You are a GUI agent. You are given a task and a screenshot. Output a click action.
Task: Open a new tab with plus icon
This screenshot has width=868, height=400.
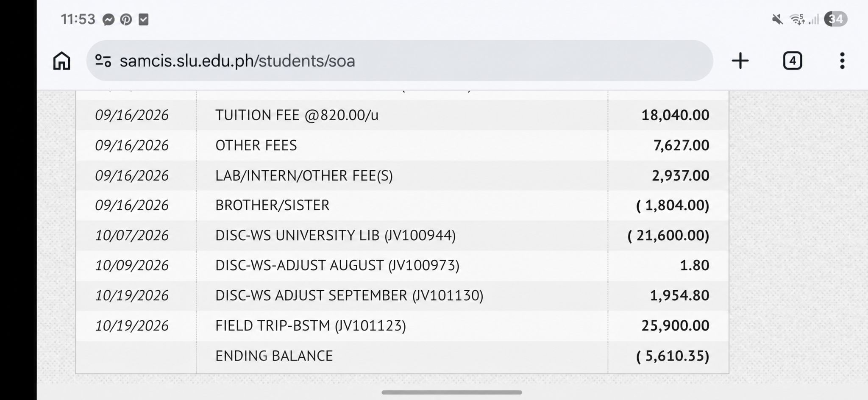click(x=740, y=61)
